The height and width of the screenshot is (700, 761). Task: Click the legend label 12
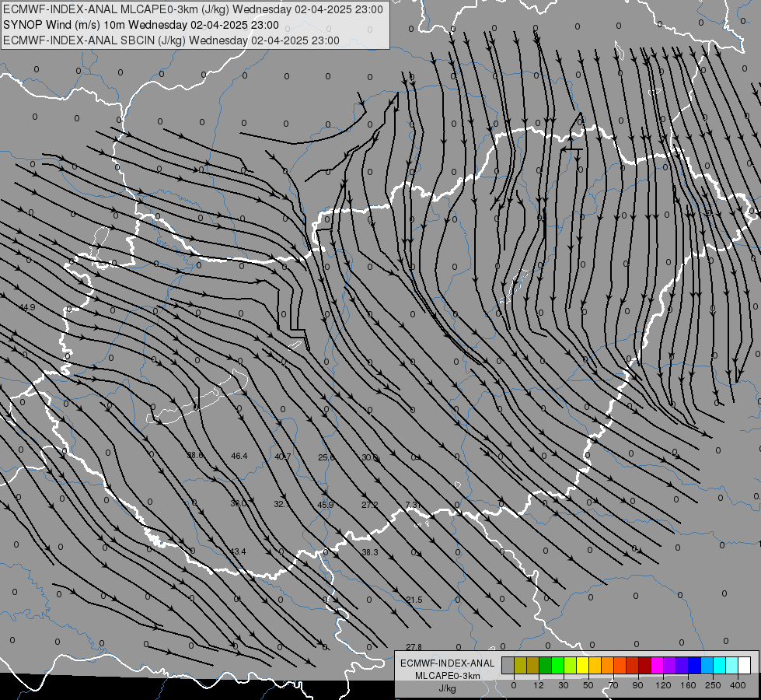click(x=539, y=685)
